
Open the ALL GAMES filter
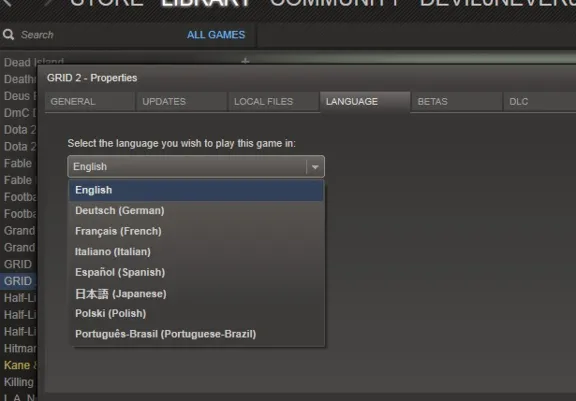pyautogui.click(x=216, y=35)
